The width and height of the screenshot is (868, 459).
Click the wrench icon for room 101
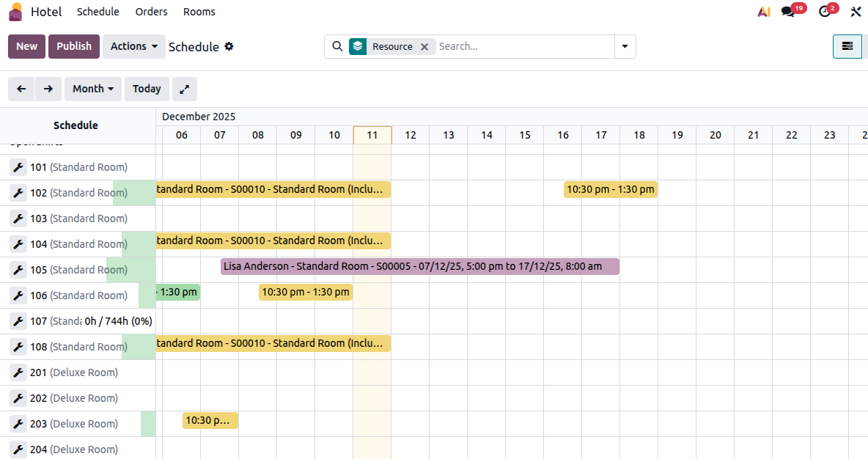[18, 167]
